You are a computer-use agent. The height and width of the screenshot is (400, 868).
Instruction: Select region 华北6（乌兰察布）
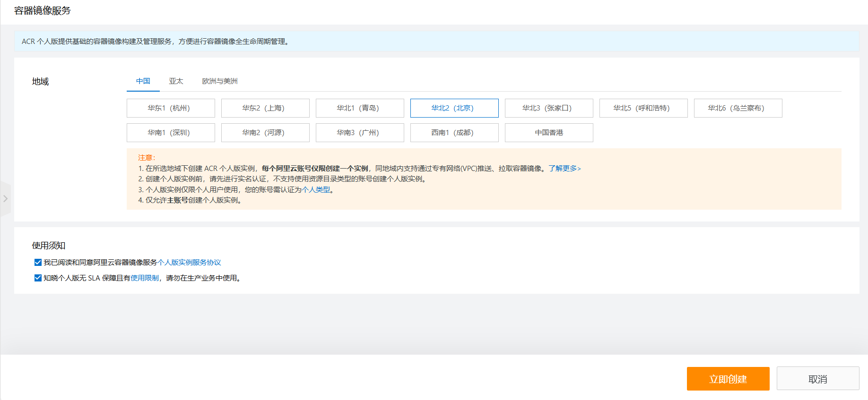[x=738, y=108]
